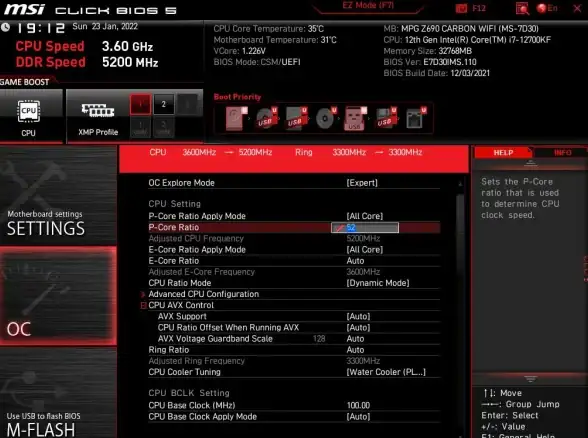Screen dimensions: 588x438
Task: Select AVX Voltage Guardband Scale Auto value
Action: coord(355,339)
